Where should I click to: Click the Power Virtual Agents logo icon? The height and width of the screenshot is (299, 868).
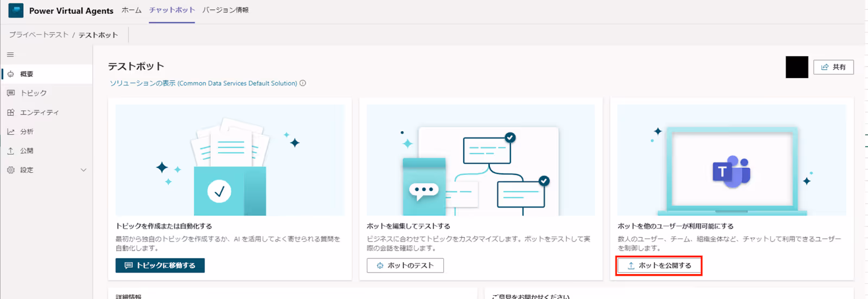pos(16,10)
